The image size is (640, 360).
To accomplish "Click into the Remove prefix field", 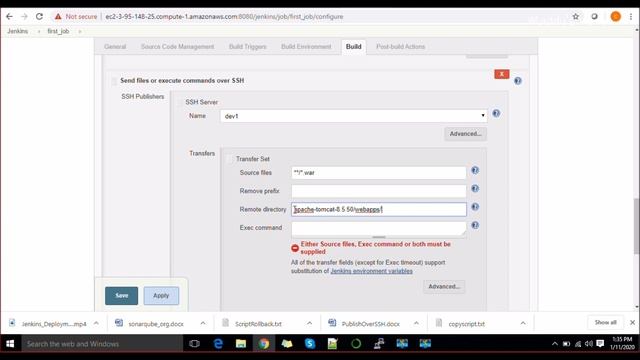I will [379, 191].
